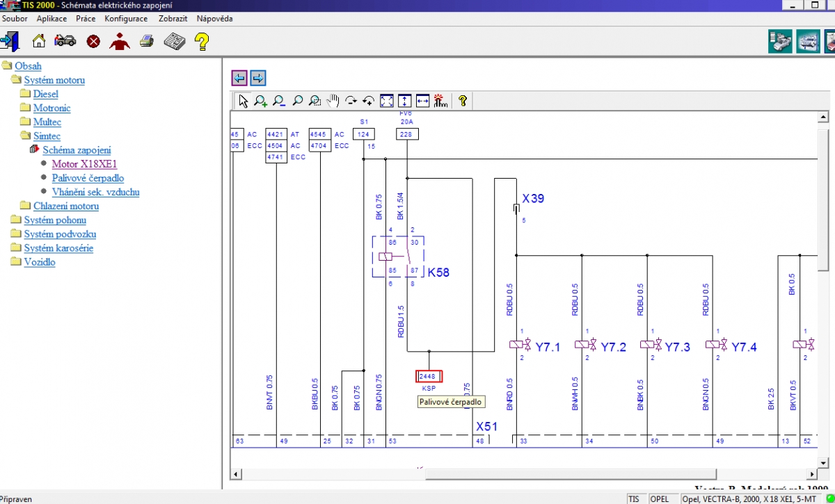Click the diagram's horizontal scrollbar left arrow

[x=237, y=474]
